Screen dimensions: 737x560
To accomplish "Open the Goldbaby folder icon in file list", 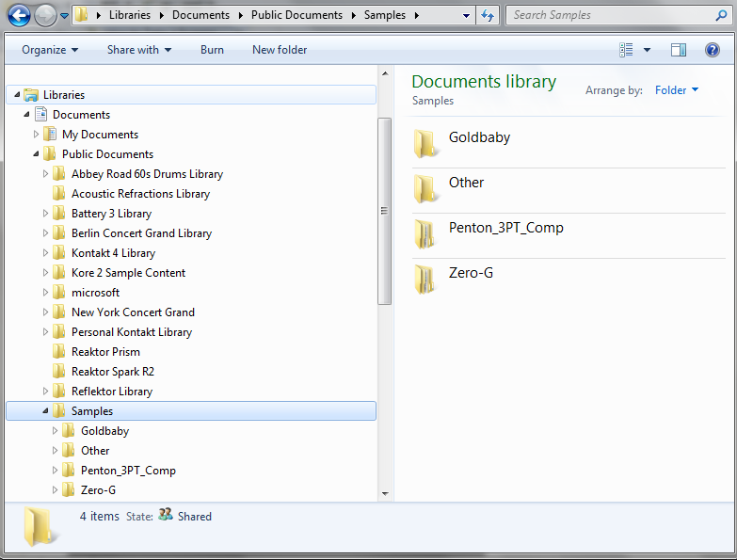I will (x=425, y=143).
